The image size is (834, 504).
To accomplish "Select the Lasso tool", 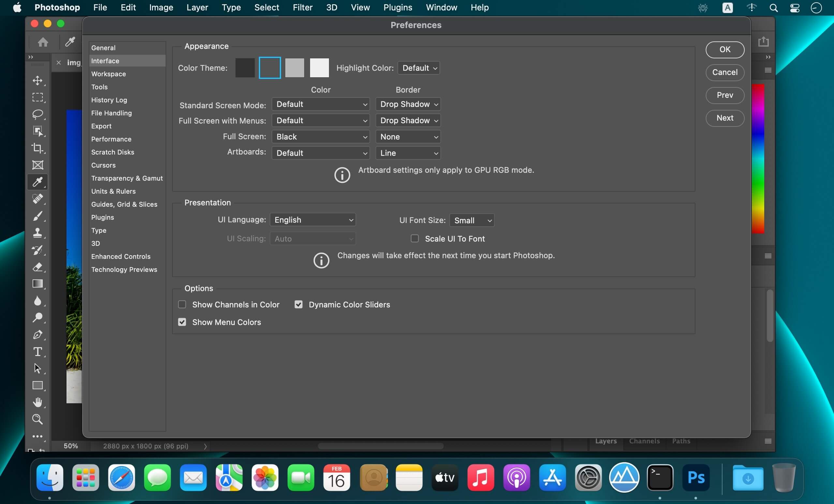I will pos(37,114).
